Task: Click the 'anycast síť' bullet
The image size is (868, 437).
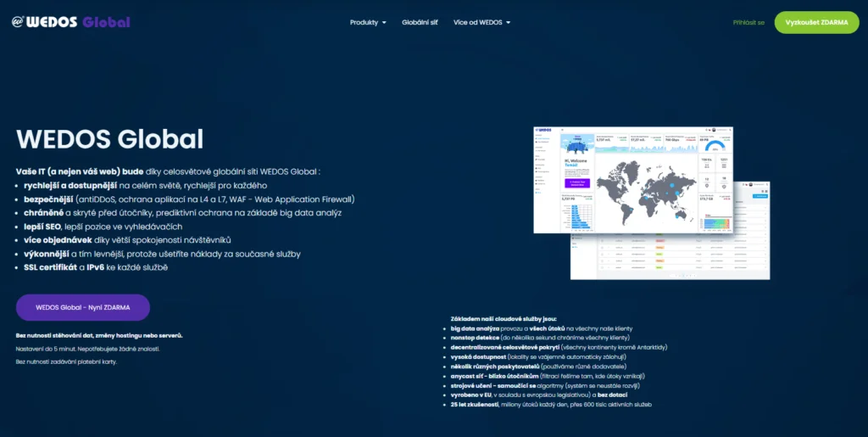Action: (548, 376)
